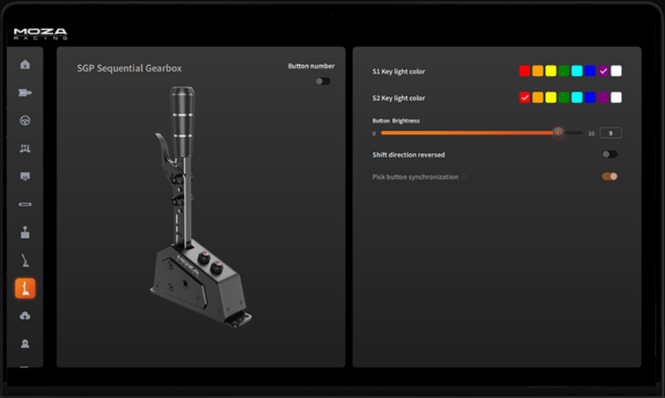665x398 pixels.
Task: Open the Home page in sidebar
Action: coord(25,64)
